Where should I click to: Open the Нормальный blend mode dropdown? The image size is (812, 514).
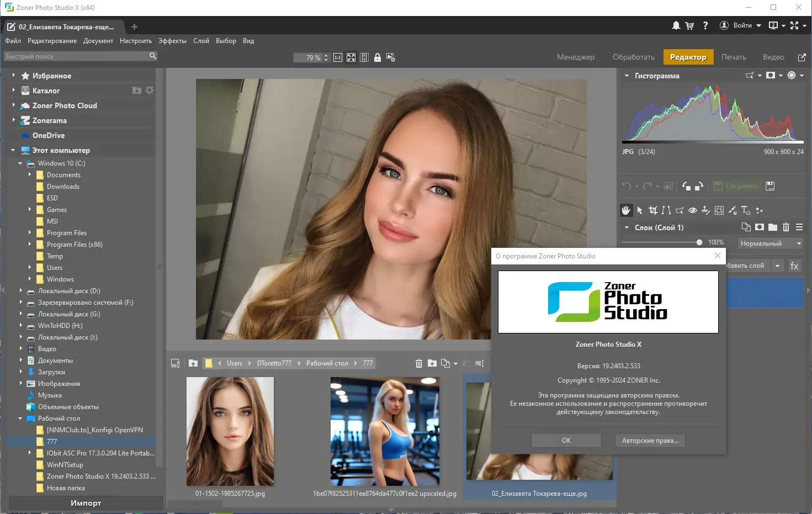pyautogui.click(x=770, y=243)
